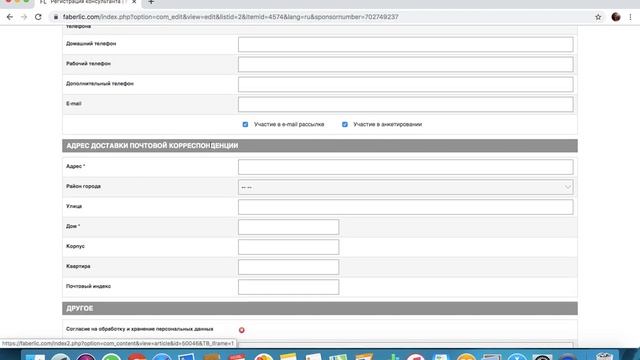Click the 'ДРУГОЕ' section header
The width and height of the screenshot is (640, 360).
pos(320,309)
